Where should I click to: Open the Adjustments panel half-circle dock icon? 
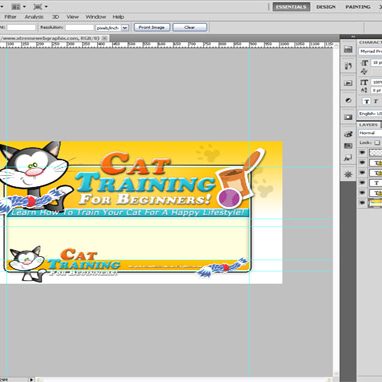click(348, 100)
